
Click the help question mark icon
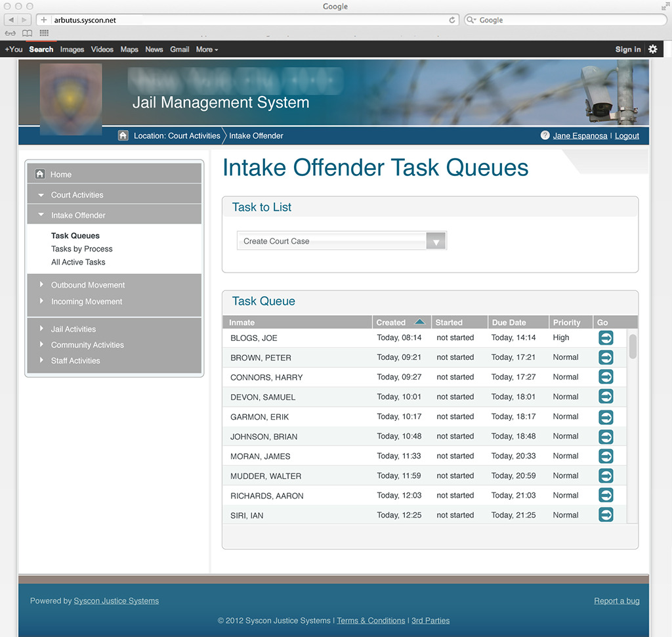click(545, 136)
